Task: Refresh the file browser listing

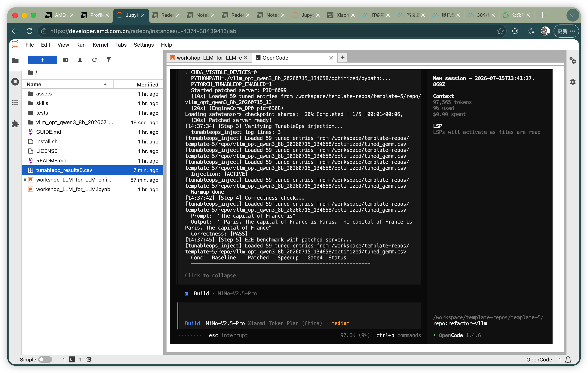Action: tap(94, 60)
